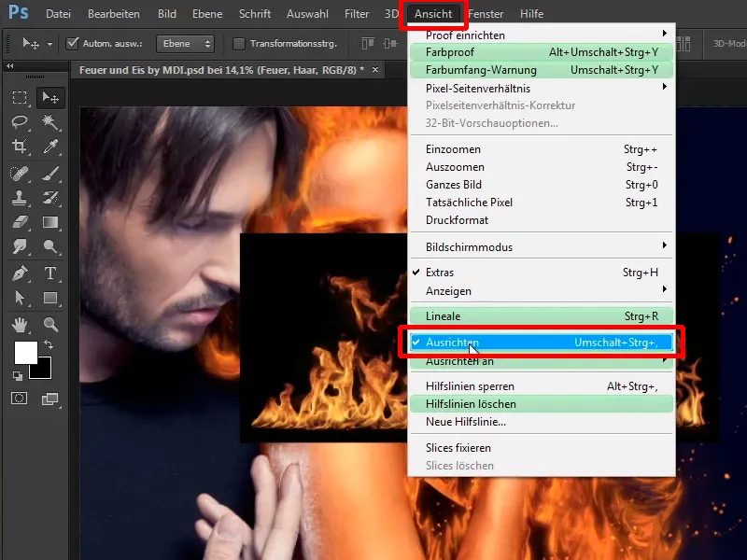Choose Ganzes Bild menu entry
Image resolution: width=747 pixels, height=560 pixels.
pyautogui.click(x=542, y=185)
